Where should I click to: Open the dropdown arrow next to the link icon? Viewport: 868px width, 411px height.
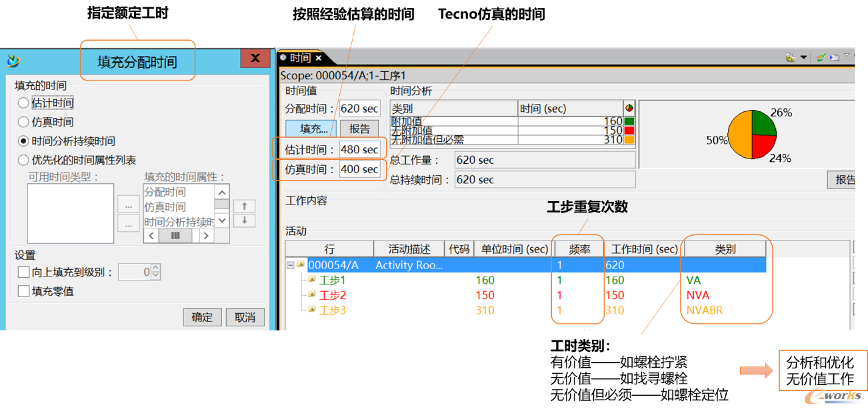pos(803,59)
